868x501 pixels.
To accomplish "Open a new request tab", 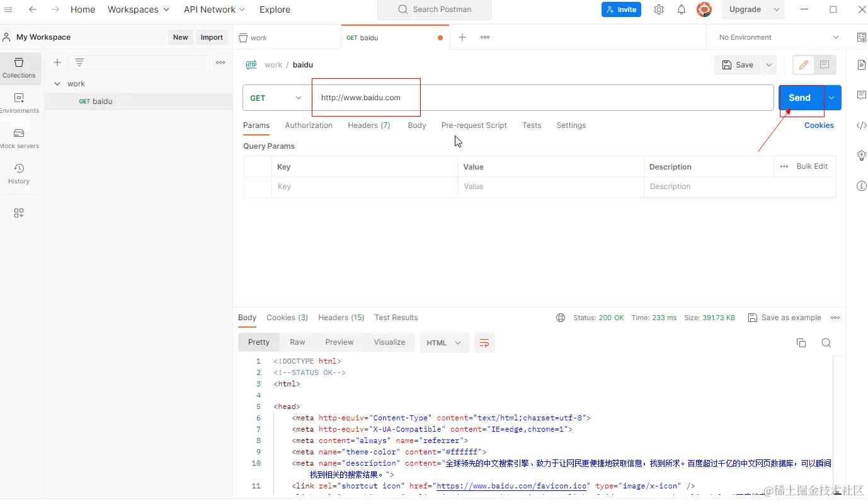I will [x=462, y=37].
